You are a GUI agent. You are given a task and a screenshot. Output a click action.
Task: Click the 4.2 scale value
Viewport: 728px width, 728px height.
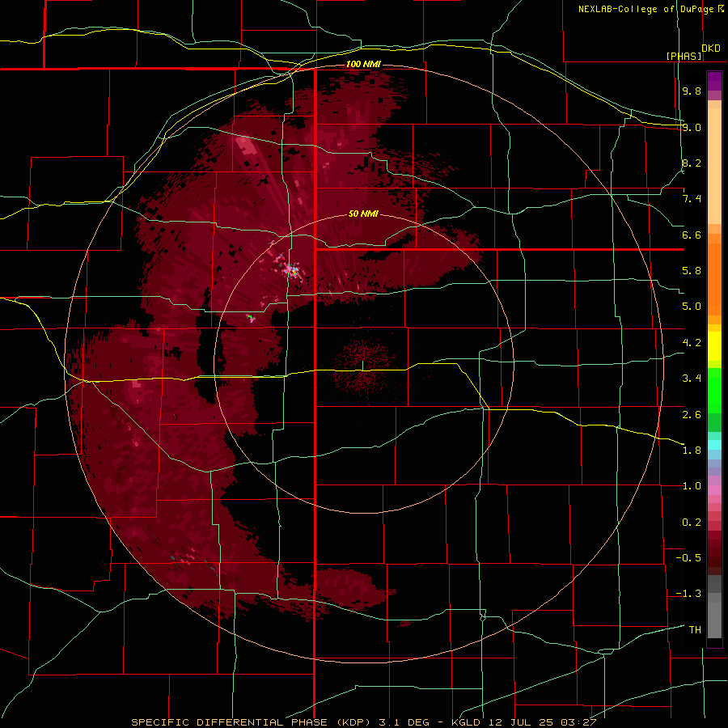click(x=692, y=343)
